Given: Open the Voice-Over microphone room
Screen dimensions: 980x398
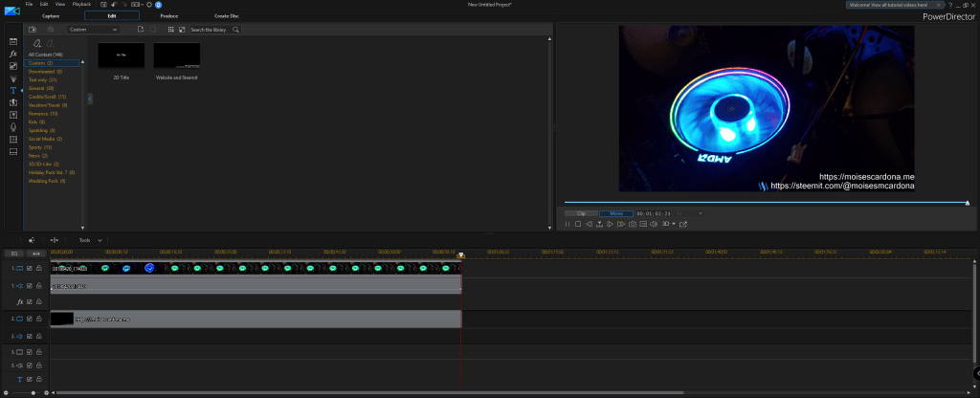Looking at the screenshot, I should point(13,127).
